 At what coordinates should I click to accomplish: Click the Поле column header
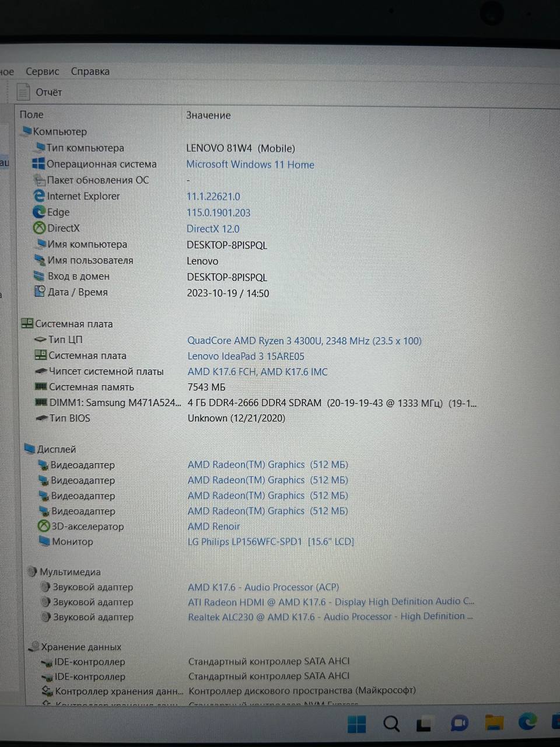(32, 114)
